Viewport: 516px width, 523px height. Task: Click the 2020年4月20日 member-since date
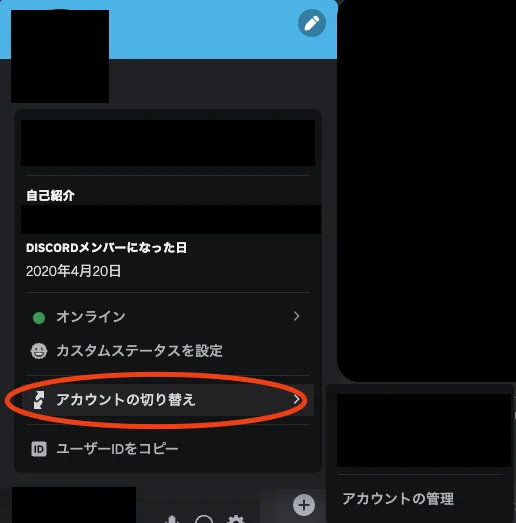[x=73, y=271]
